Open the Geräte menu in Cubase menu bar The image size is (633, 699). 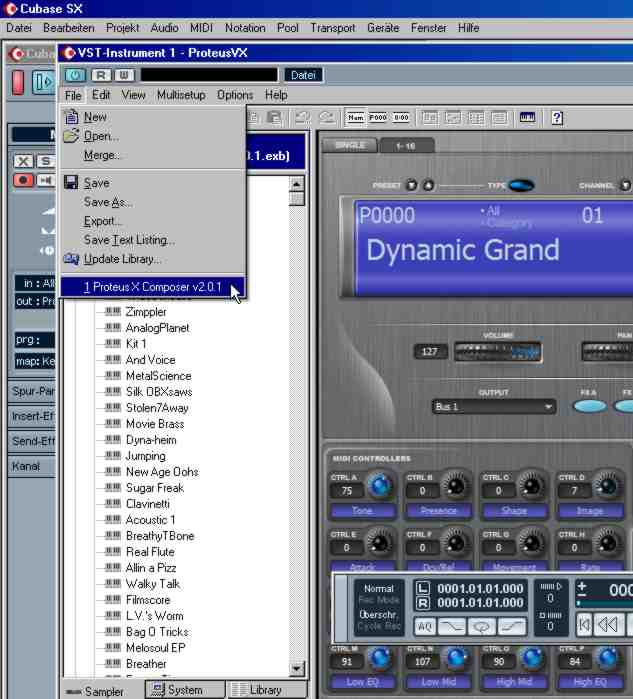[383, 28]
